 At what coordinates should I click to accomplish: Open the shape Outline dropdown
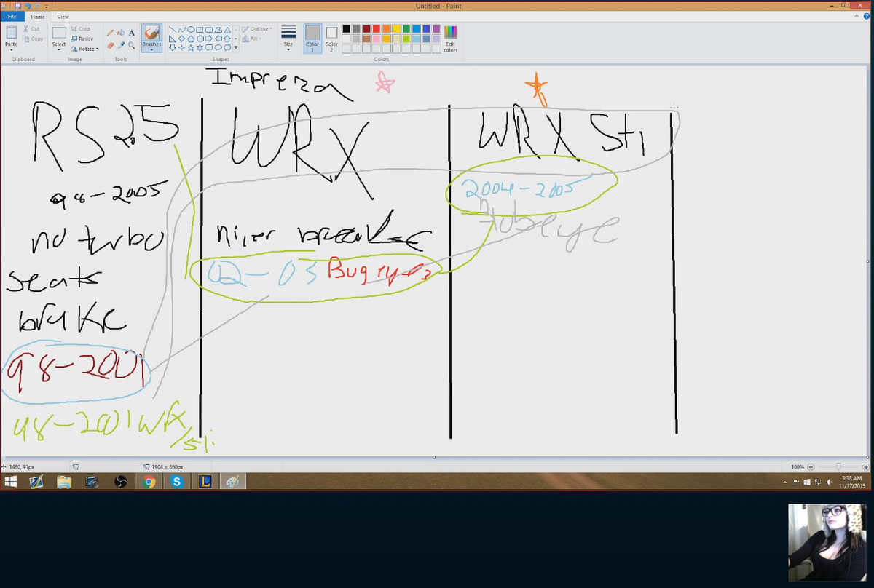(x=256, y=29)
